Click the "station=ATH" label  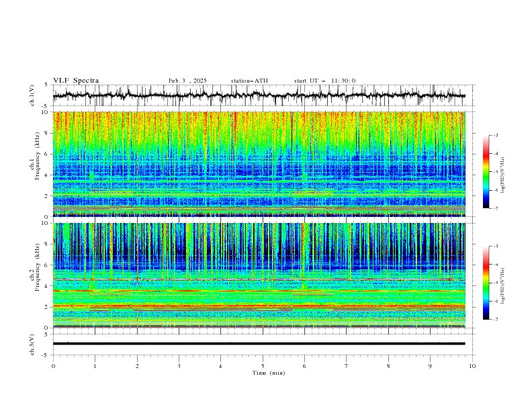[x=249, y=81]
